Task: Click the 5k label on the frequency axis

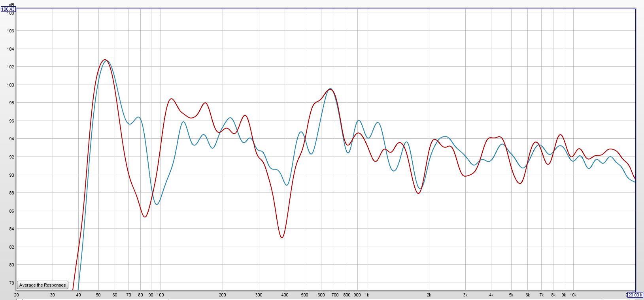Action: click(511, 295)
